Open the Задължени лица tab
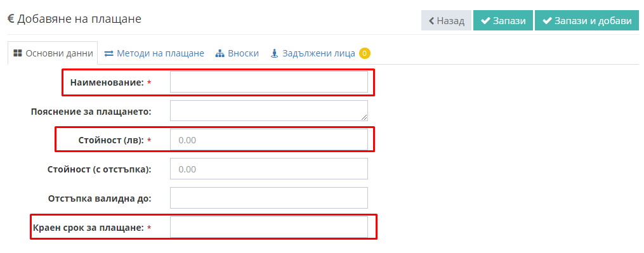 click(320, 53)
